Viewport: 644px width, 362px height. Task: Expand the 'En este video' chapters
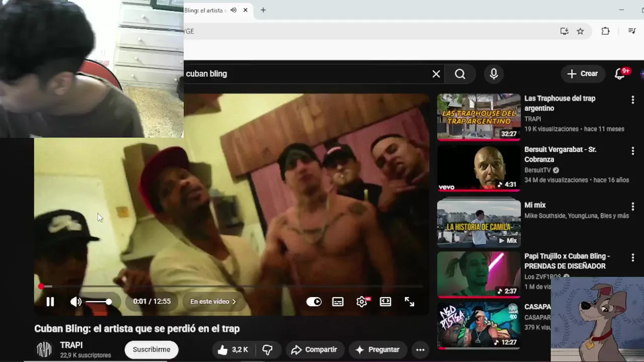(x=213, y=302)
